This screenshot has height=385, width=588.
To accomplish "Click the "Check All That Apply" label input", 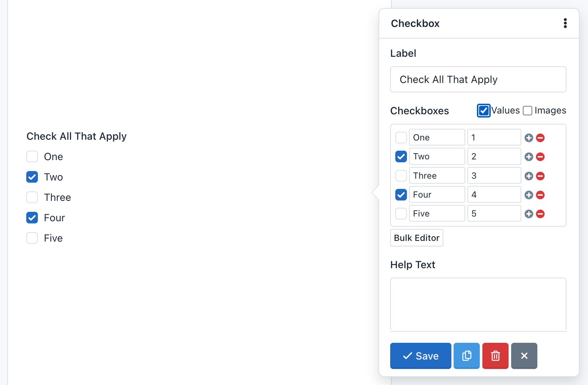I will pos(478,79).
